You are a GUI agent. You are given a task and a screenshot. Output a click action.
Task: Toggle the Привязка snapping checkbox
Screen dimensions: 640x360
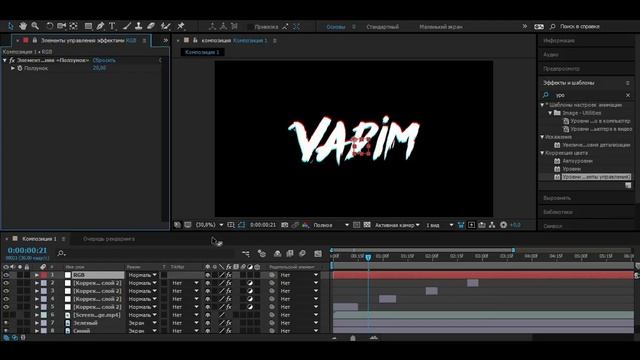pyautogui.click(x=250, y=27)
